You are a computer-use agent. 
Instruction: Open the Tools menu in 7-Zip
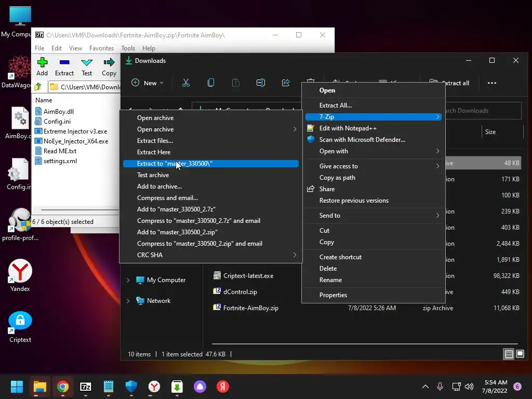(x=128, y=48)
